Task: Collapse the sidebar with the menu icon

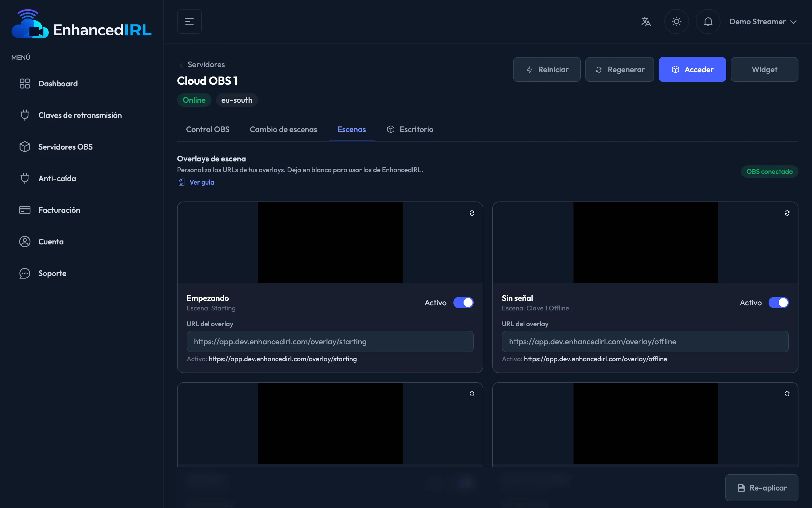Action: click(189, 21)
